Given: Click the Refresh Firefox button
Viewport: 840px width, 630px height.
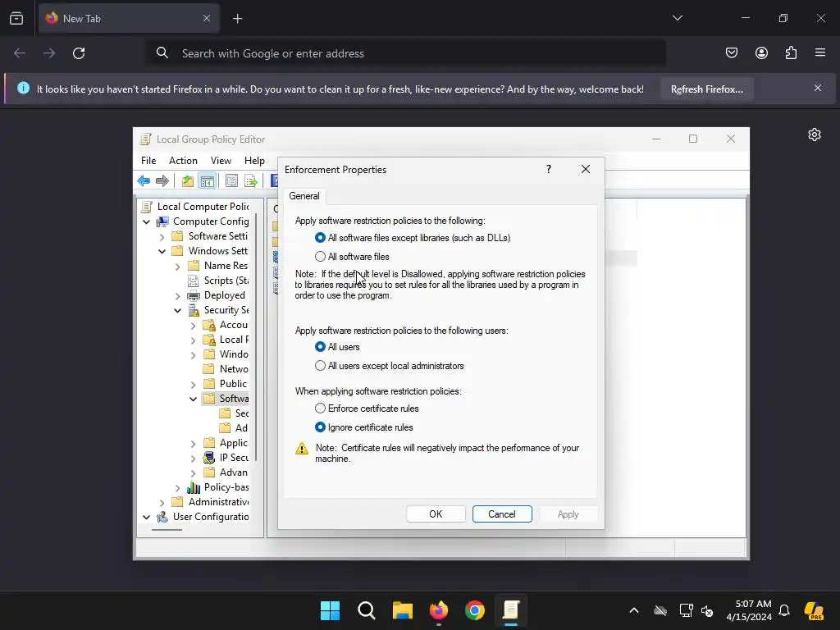Looking at the screenshot, I should click(706, 89).
